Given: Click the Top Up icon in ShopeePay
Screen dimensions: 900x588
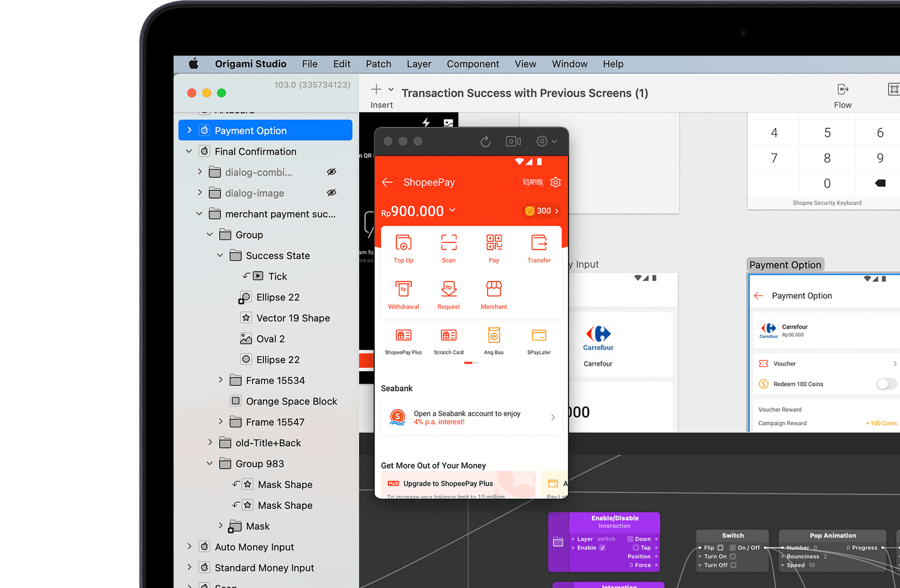Looking at the screenshot, I should (x=403, y=242).
